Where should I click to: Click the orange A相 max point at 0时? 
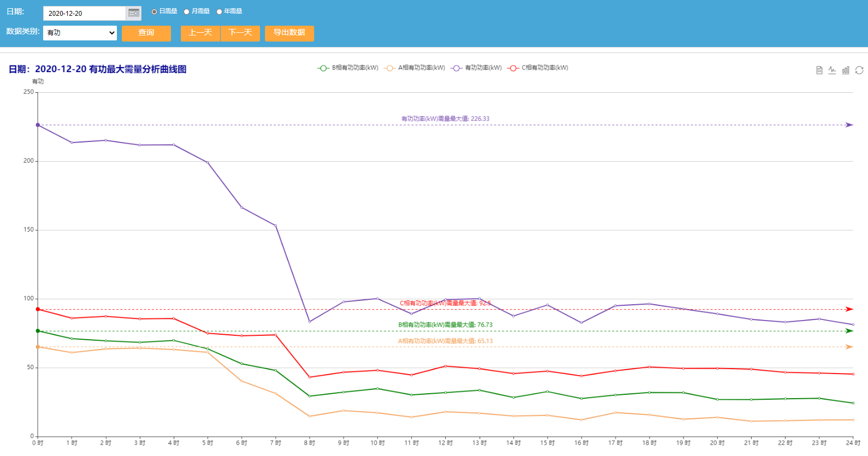(x=38, y=347)
